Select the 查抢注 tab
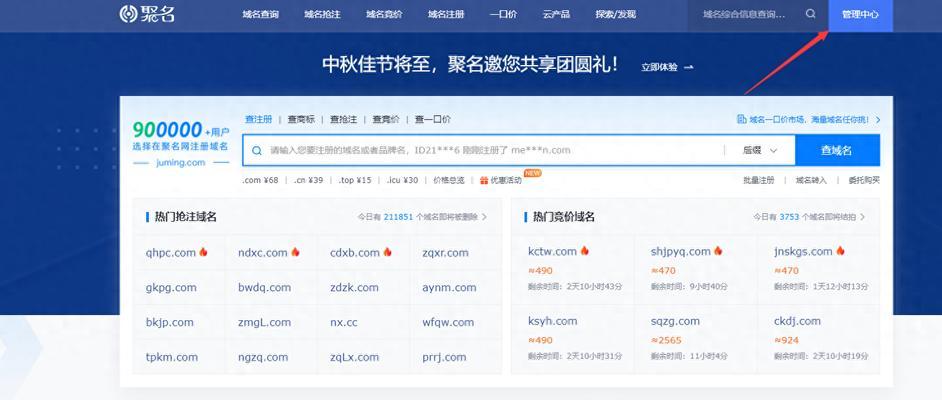Screen dimensions: 942x400 343,120
